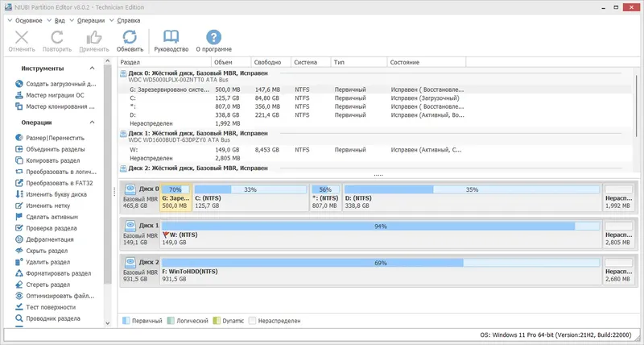
Task: Choose Resize/Move (Размер|Переместить) operation
Action: coord(50,138)
